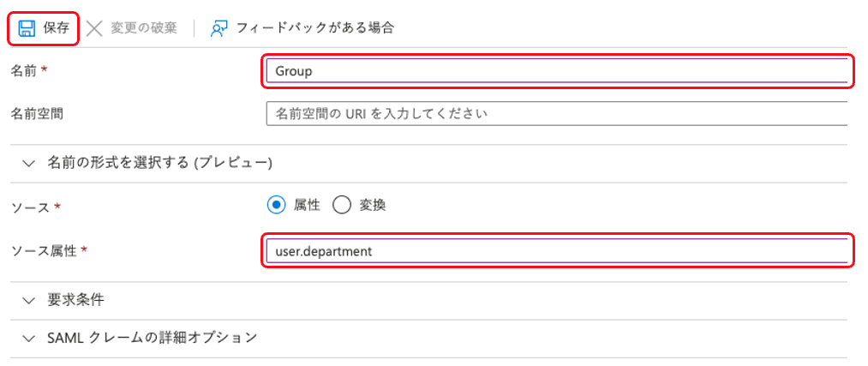Screen dimensions: 868x366
Task: Expand the SAML クレームの詳細オプション chevron
Action: click(x=29, y=338)
